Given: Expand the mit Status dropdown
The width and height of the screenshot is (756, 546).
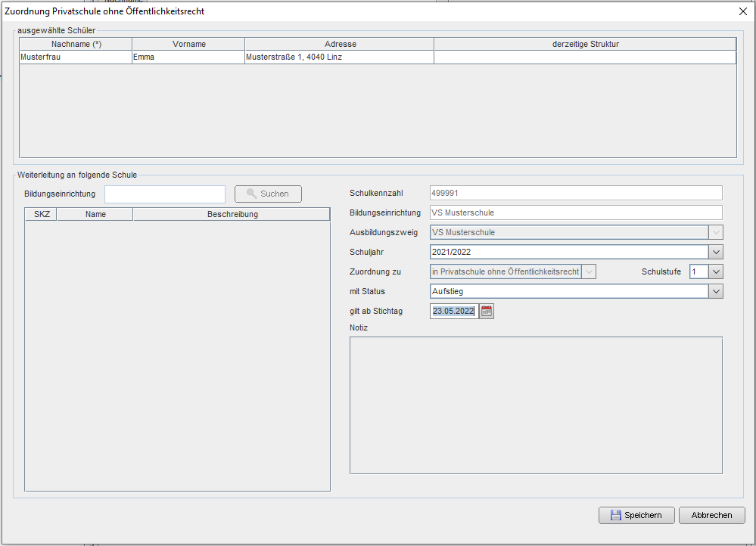Looking at the screenshot, I should [716, 291].
